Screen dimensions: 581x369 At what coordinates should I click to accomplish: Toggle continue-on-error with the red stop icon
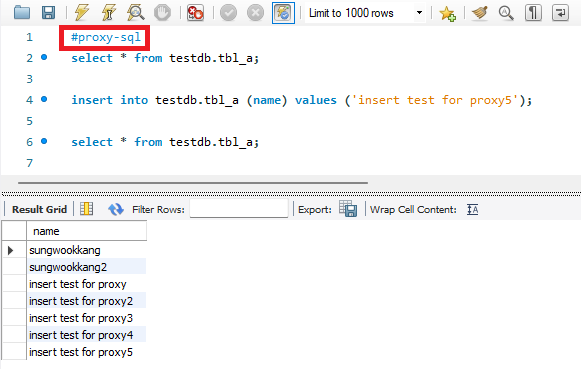click(195, 13)
